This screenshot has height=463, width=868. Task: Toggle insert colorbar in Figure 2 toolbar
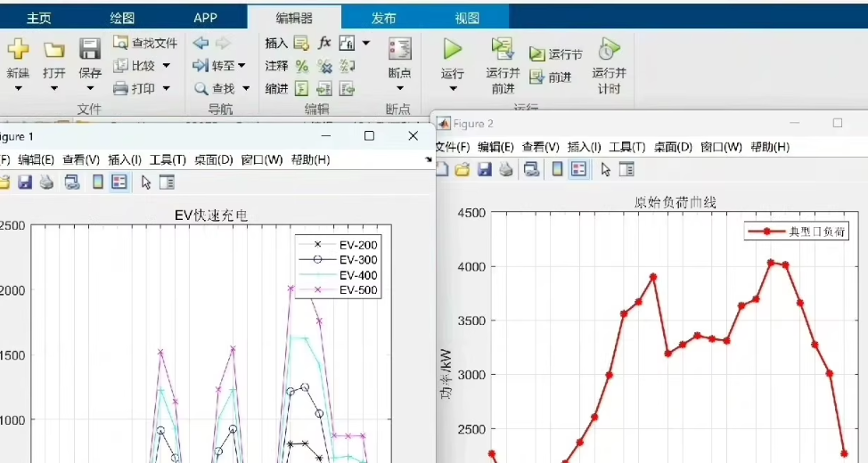557,169
